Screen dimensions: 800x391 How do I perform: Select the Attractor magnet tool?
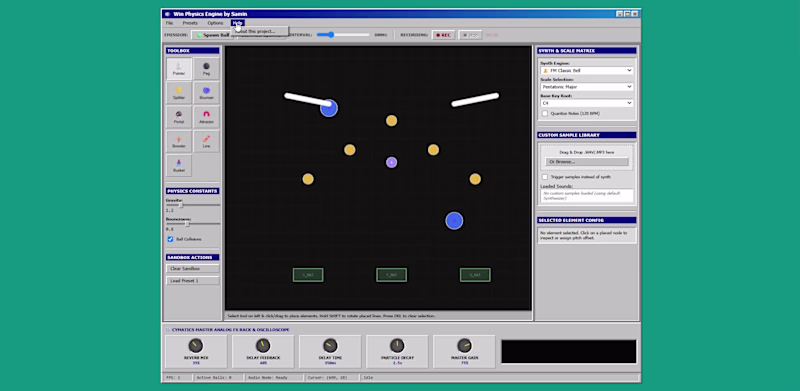click(206, 117)
